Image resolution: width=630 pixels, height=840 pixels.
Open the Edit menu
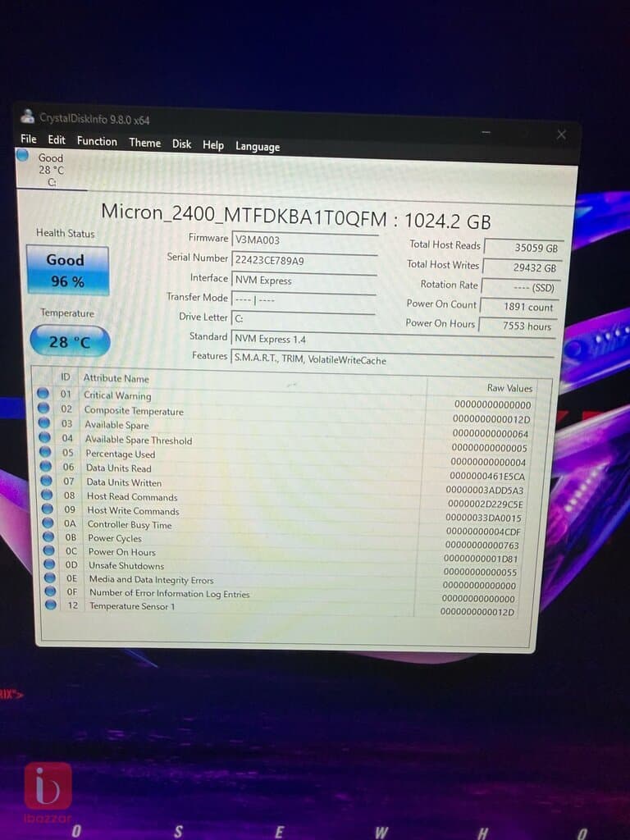point(57,140)
